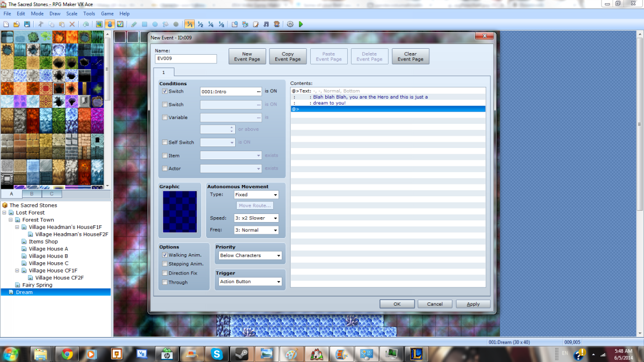The width and height of the screenshot is (644, 362).
Task: Click the Save Project floppy icon
Action: 27,24
